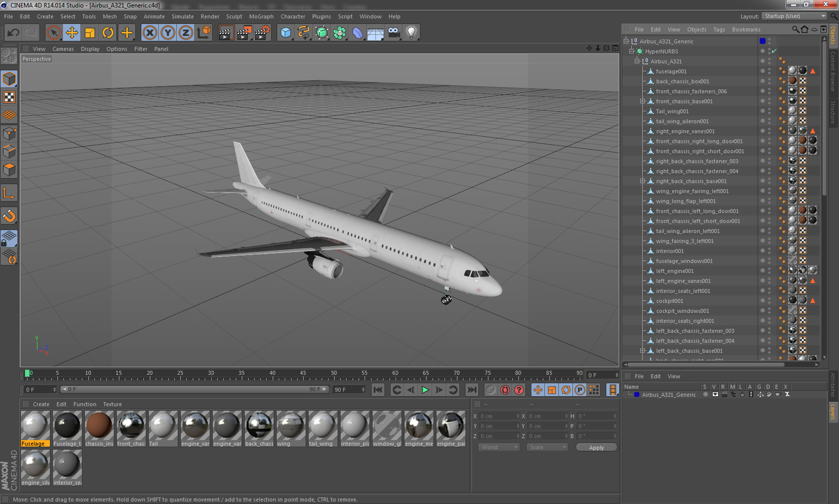Click the Render View clapperboard icon
Image resolution: width=839 pixels, height=504 pixels.
tap(226, 33)
